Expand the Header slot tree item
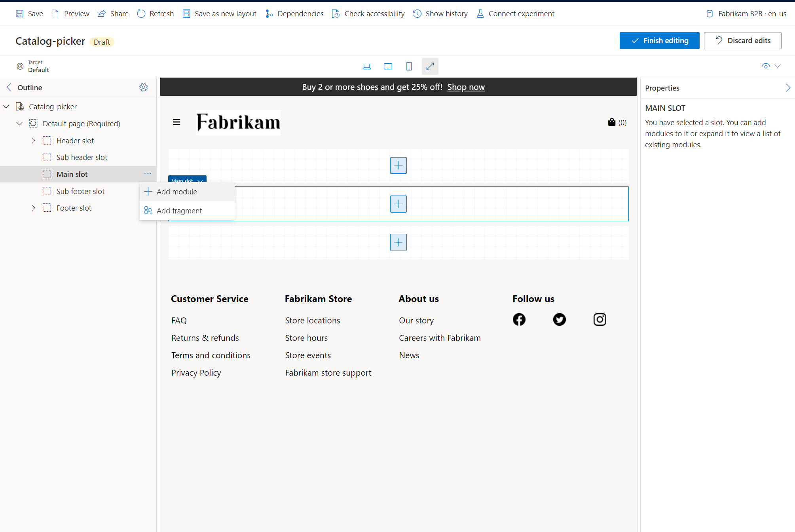This screenshot has height=532, width=795. [x=32, y=140]
